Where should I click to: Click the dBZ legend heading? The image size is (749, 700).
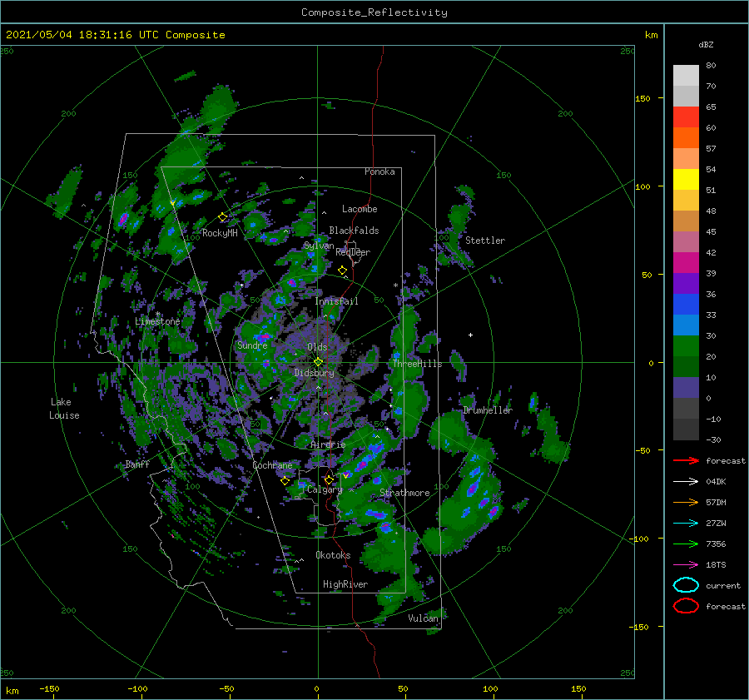pos(706,45)
